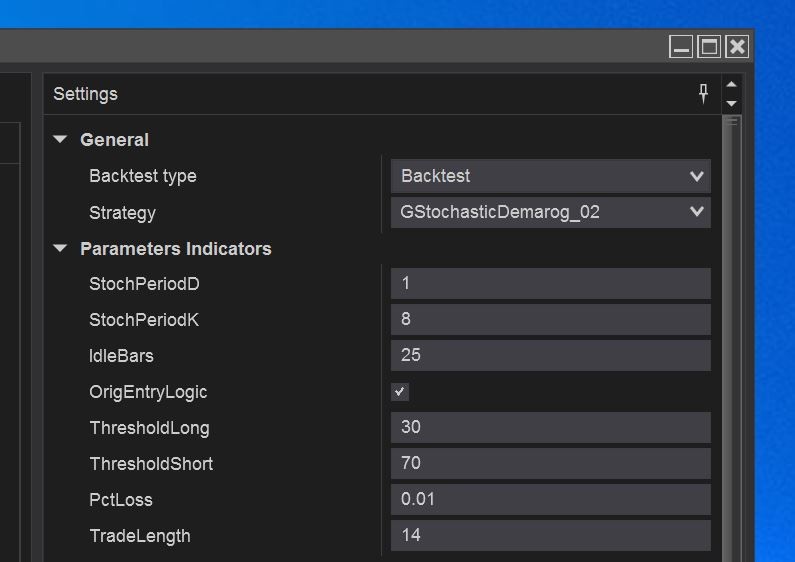Click the ThresholdShort input field

[550, 464]
